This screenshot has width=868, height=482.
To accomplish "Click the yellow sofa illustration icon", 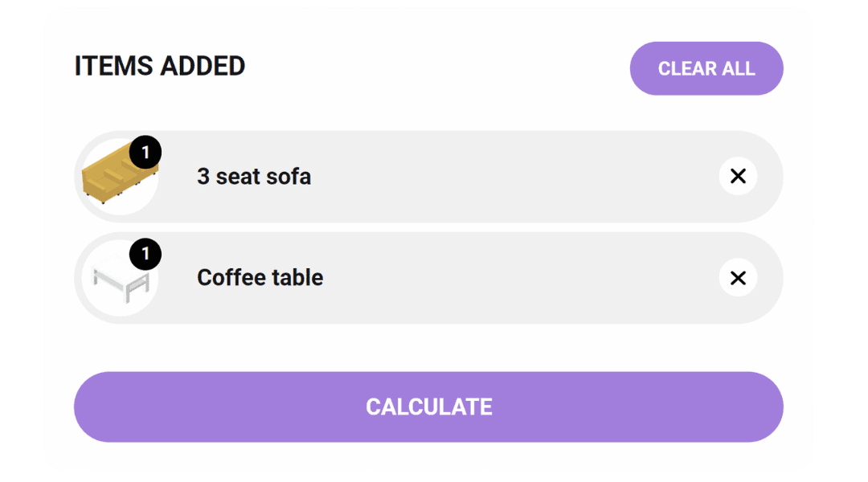I will click(x=119, y=173).
